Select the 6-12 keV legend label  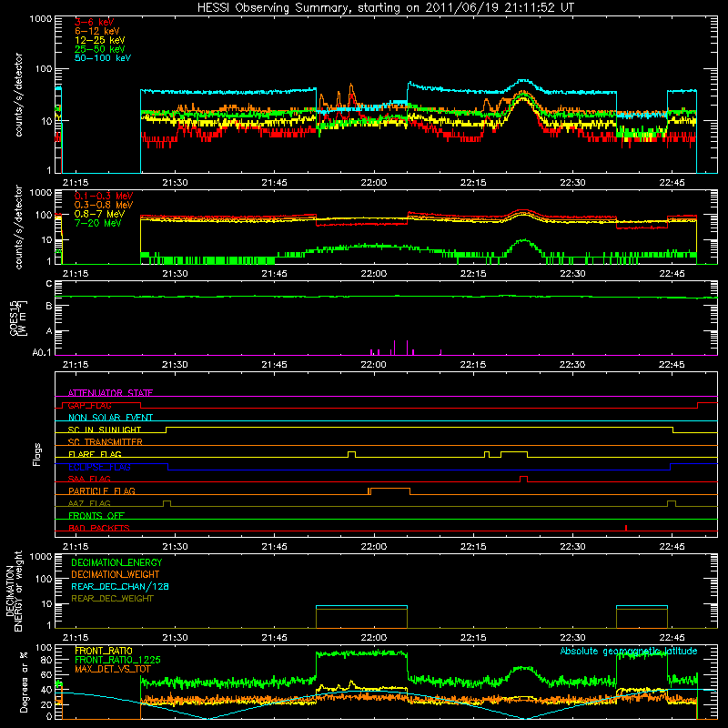click(x=97, y=31)
